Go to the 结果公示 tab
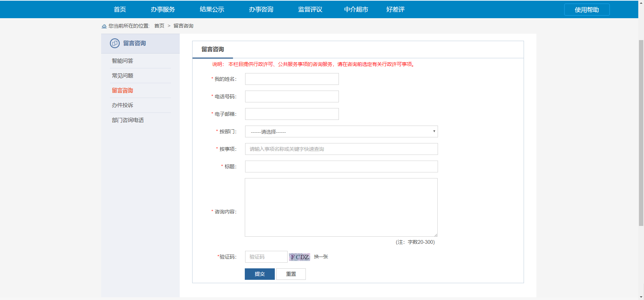Image resolution: width=644 pixels, height=300 pixels. [212, 9]
